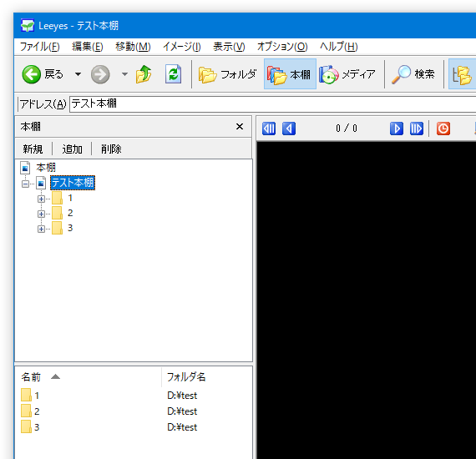Open the ヘルプ(H) menu

(x=339, y=47)
